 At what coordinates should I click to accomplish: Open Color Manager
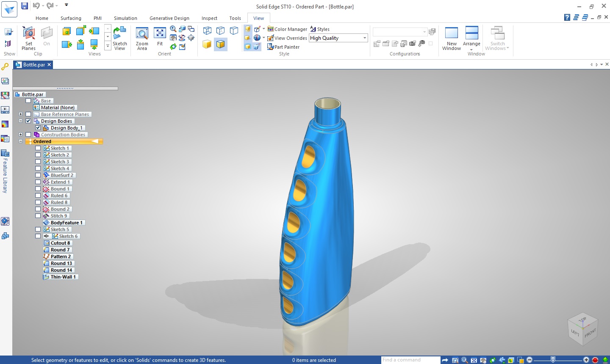click(x=287, y=29)
